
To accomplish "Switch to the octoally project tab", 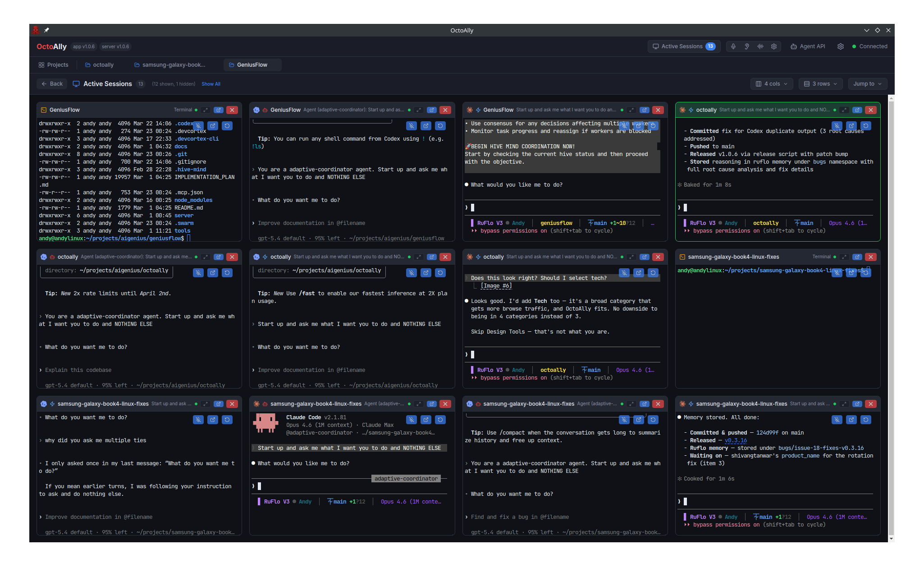I will pos(99,65).
